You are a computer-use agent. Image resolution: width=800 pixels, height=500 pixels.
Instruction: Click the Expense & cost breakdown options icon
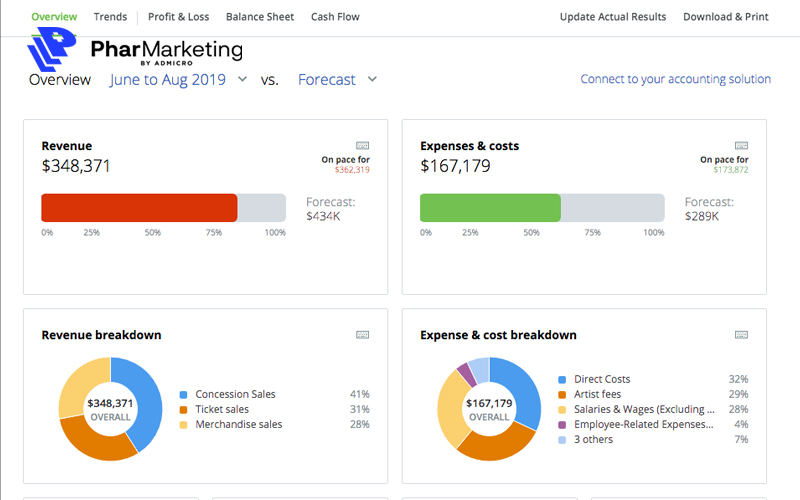(x=741, y=335)
